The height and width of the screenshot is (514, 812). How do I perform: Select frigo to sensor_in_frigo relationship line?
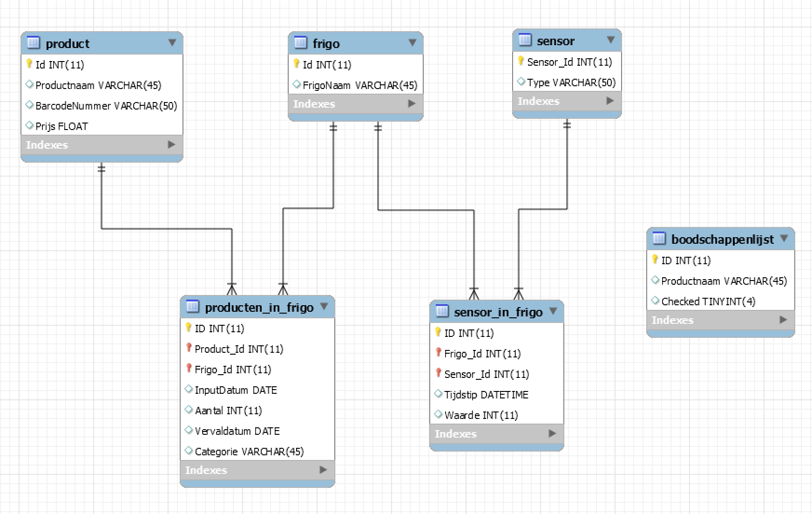[x=426, y=210]
